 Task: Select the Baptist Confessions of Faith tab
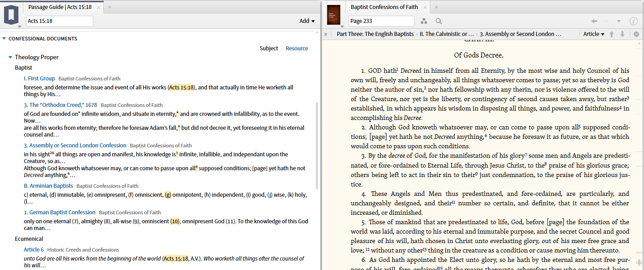click(x=384, y=7)
